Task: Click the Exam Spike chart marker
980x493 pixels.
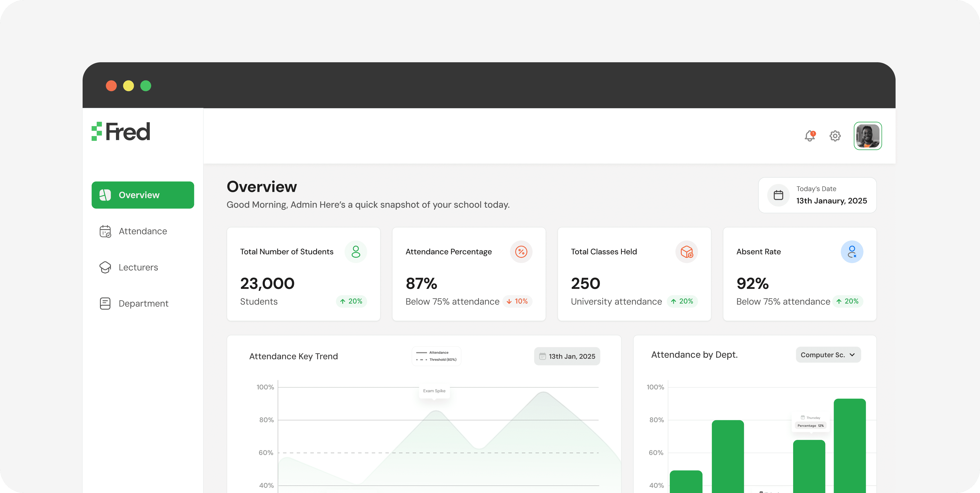Action: coord(434,391)
